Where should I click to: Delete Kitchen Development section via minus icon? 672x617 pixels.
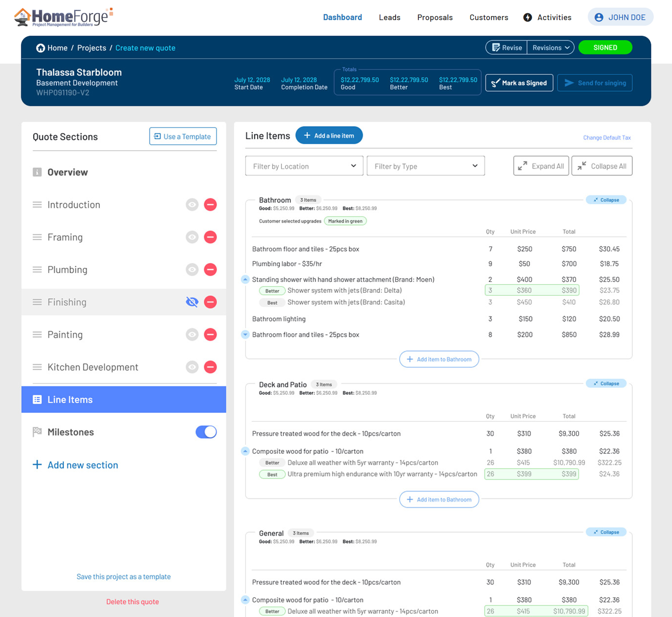point(210,367)
